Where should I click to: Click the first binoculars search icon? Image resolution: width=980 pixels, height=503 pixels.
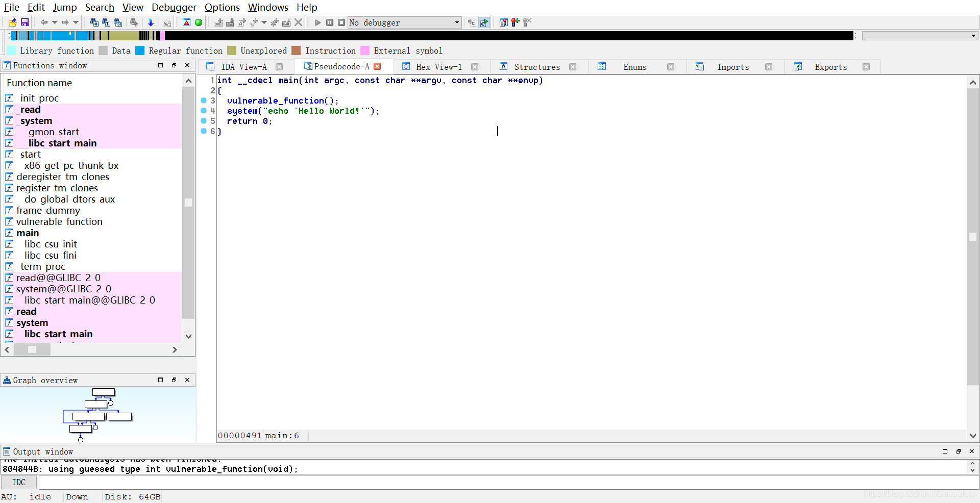pyautogui.click(x=94, y=22)
